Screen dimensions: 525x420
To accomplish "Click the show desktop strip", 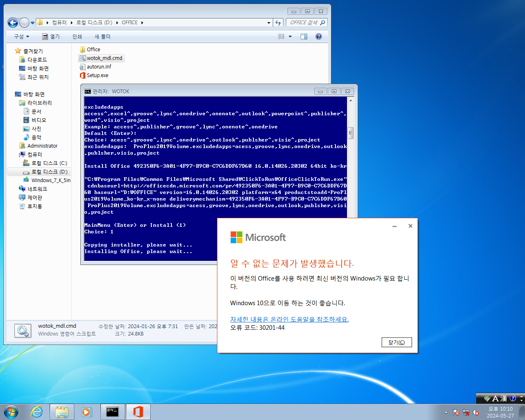I will click(x=522, y=412).
